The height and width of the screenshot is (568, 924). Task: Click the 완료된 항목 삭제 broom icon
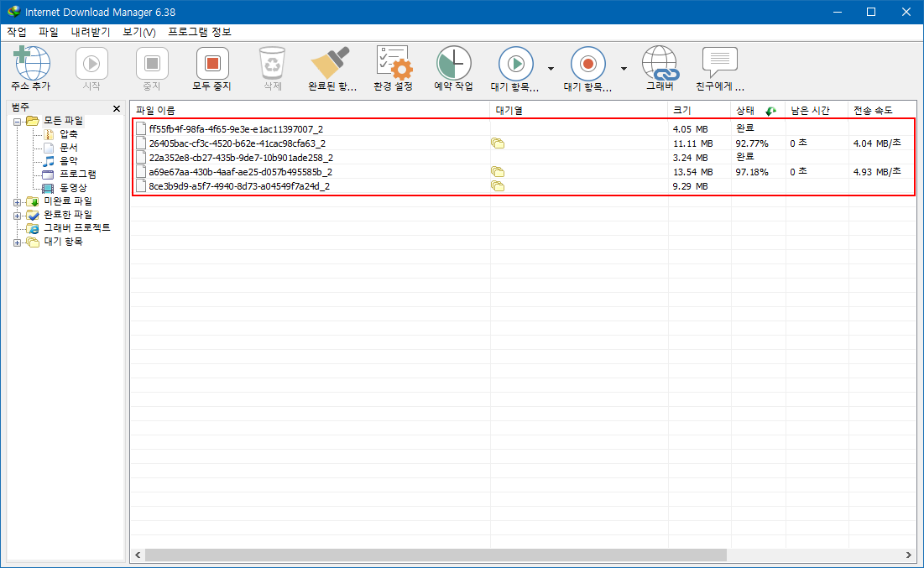point(331,63)
